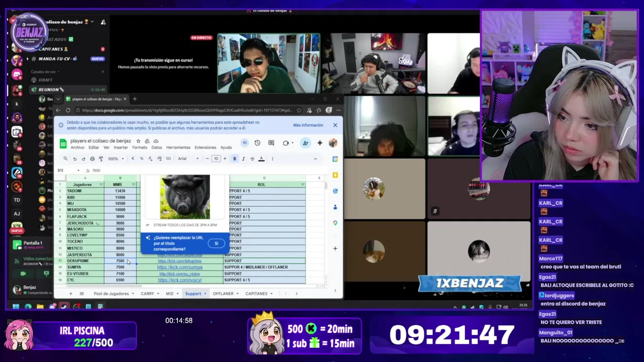644x362 pixels.
Task: Open the text color picker
Action: 261,159
